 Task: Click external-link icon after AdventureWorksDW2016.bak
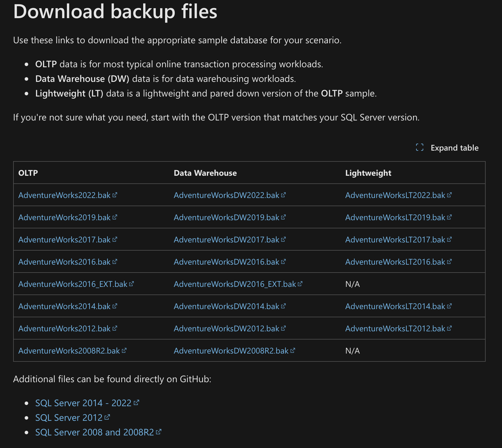[x=283, y=261]
